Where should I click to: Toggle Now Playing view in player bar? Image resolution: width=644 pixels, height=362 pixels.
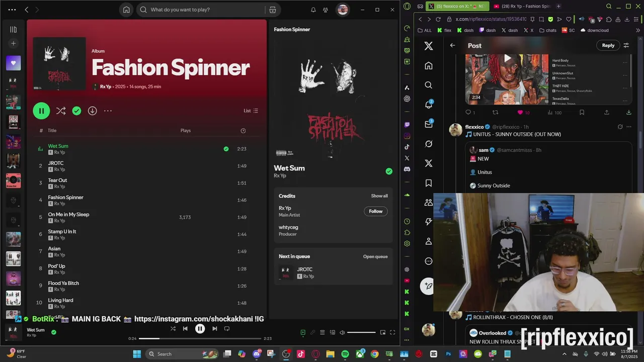click(303, 332)
